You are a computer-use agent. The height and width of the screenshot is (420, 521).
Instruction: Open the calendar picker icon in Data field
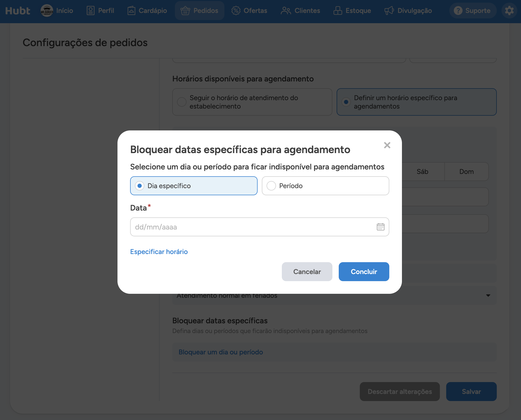[381, 227]
